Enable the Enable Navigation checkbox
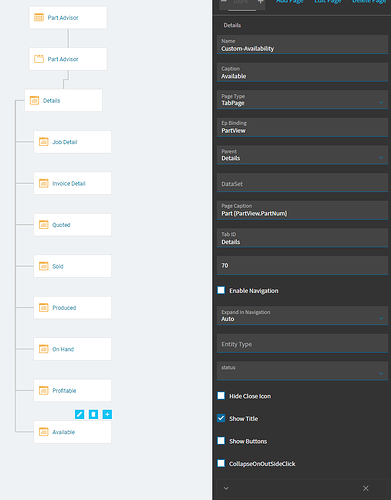The height and width of the screenshot is (500, 391). coord(221,290)
